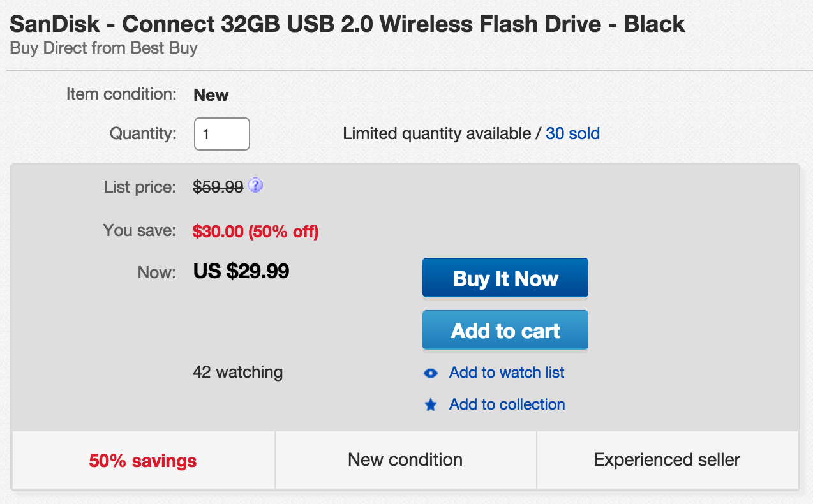
Task: Click the Limited quantity available text
Action: pyautogui.click(x=436, y=134)
